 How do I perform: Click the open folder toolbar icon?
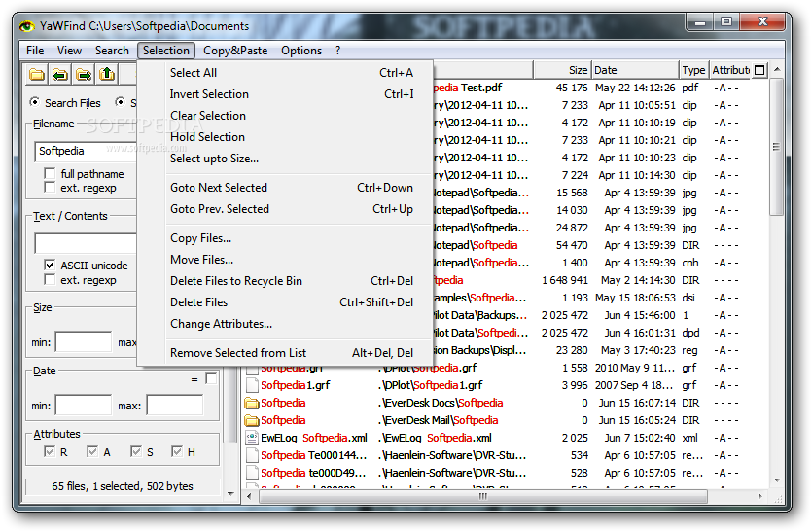pos(37,75)
